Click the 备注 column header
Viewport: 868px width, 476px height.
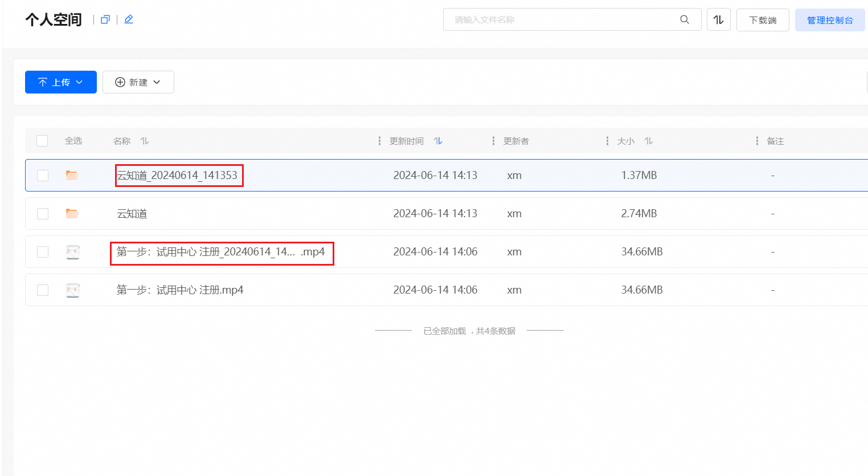[775, 141]
